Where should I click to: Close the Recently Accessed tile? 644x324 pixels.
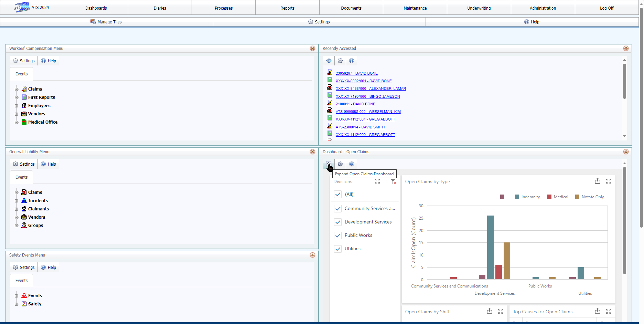pyautogui.click(x=626, y=49)
